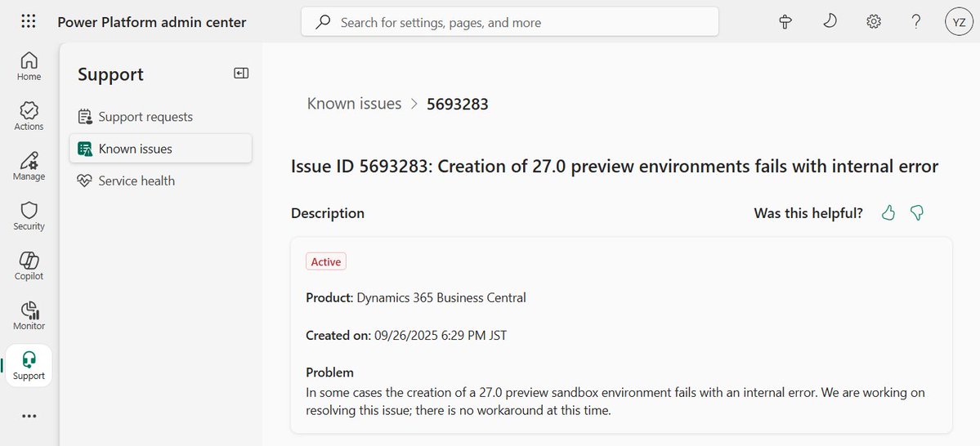Click the Support panel heading
980x446 pixels.
click(110, 74)
